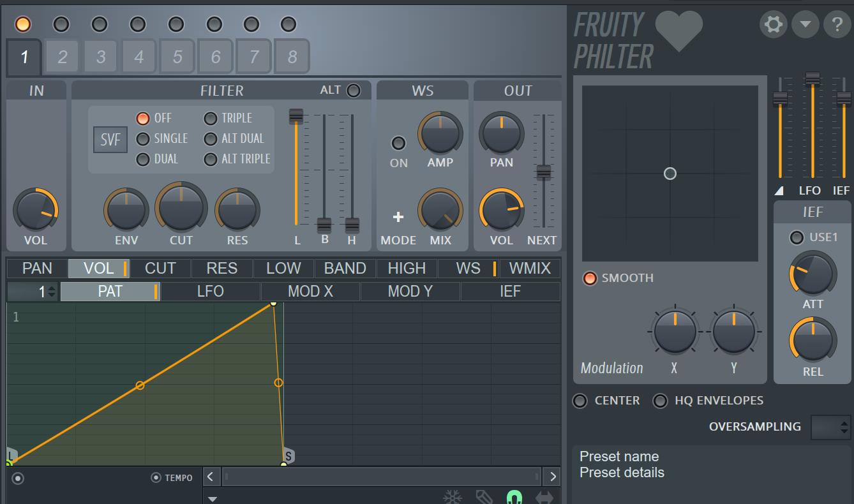Click the ATT knob in the IEF panel
The width and height of the screenshot is (854, 504).
coord(813,273)
